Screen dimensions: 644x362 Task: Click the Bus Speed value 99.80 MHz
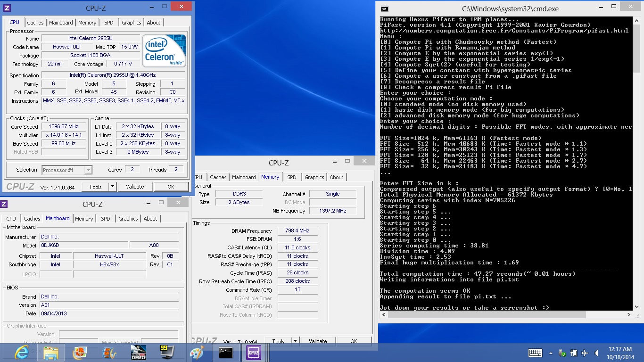point(64,143)
